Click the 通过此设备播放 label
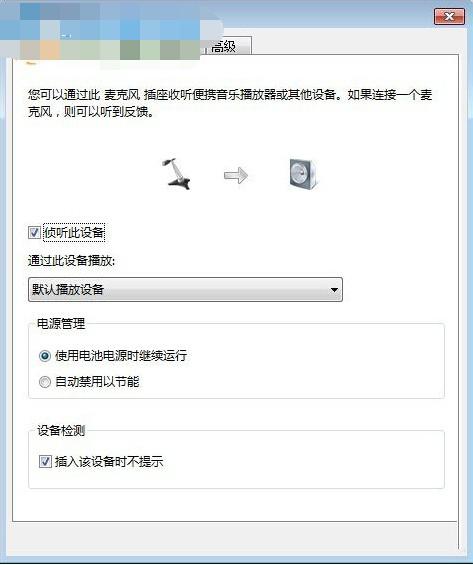 [x=71, y=261]
